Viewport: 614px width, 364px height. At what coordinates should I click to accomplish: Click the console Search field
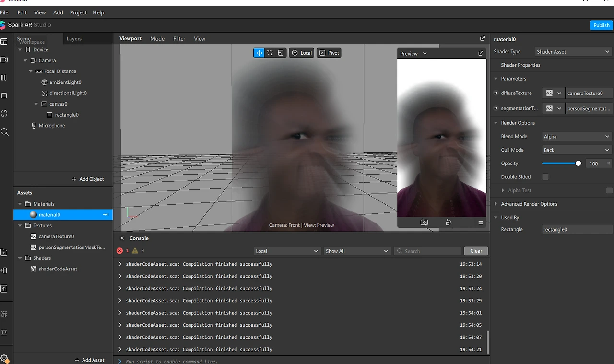tap(428, 251)
